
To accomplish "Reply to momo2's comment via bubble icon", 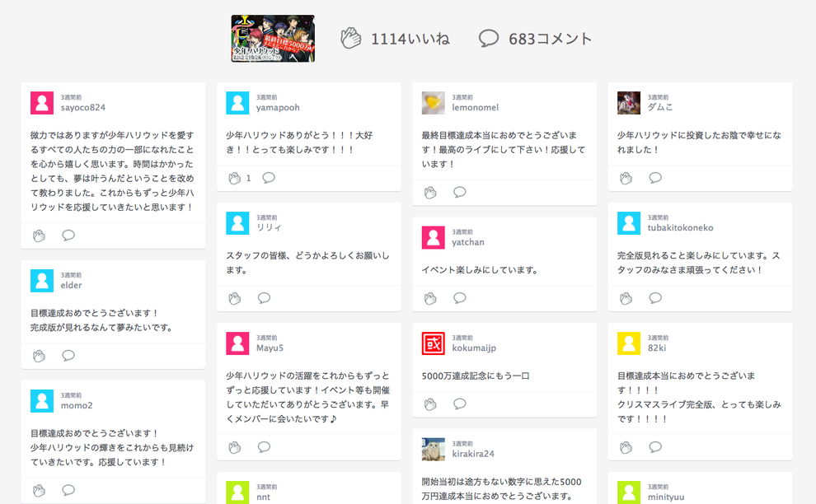I will [68, 490].
